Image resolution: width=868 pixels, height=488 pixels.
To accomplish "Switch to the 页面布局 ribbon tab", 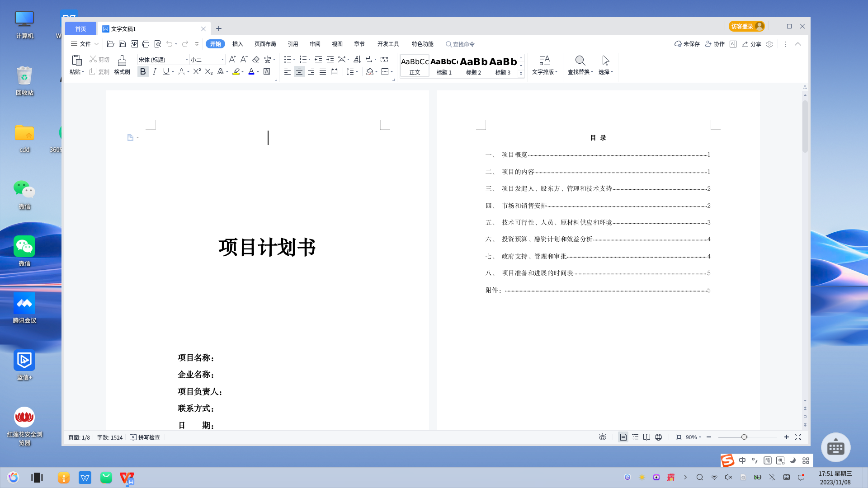I will [x=265, y=44].
